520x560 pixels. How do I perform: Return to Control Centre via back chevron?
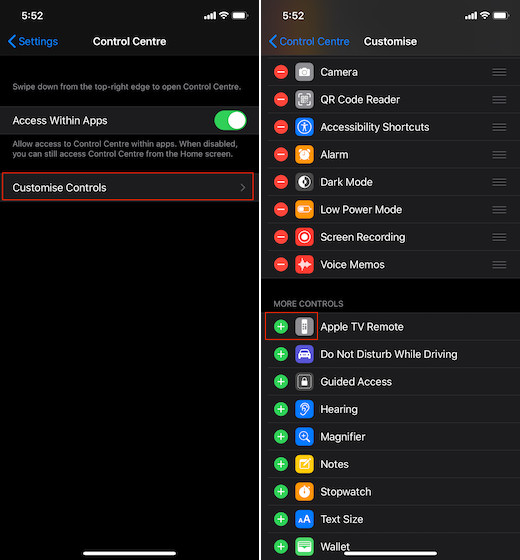[273, 41]
